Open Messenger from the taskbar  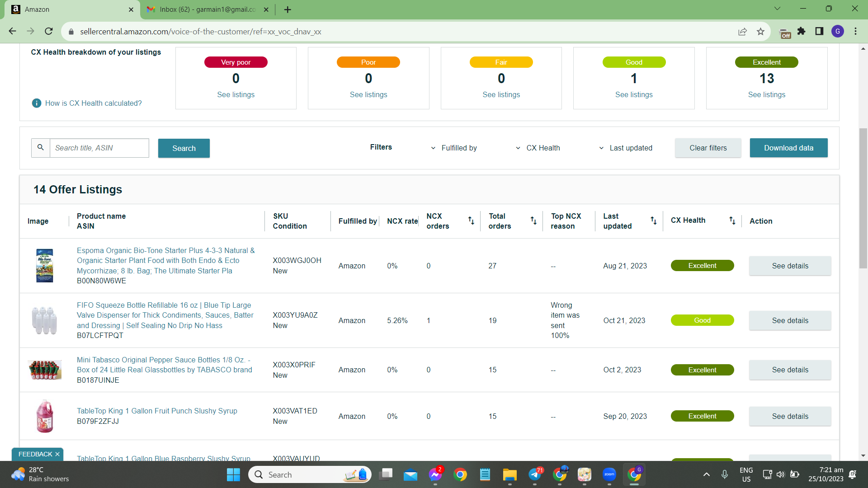coord(435,474)
